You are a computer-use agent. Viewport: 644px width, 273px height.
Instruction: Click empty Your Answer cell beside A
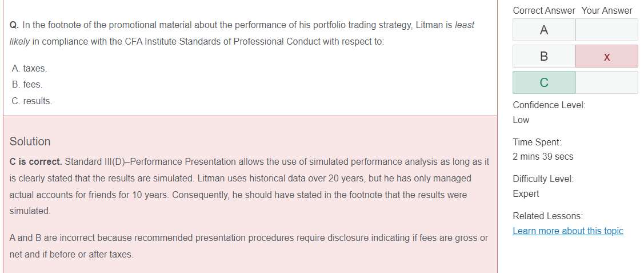[607, 30]
